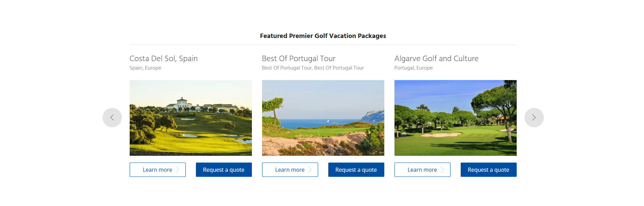Request a quote for Best Of Portugal Tour
644x206 pixels.
click(356, 170)
